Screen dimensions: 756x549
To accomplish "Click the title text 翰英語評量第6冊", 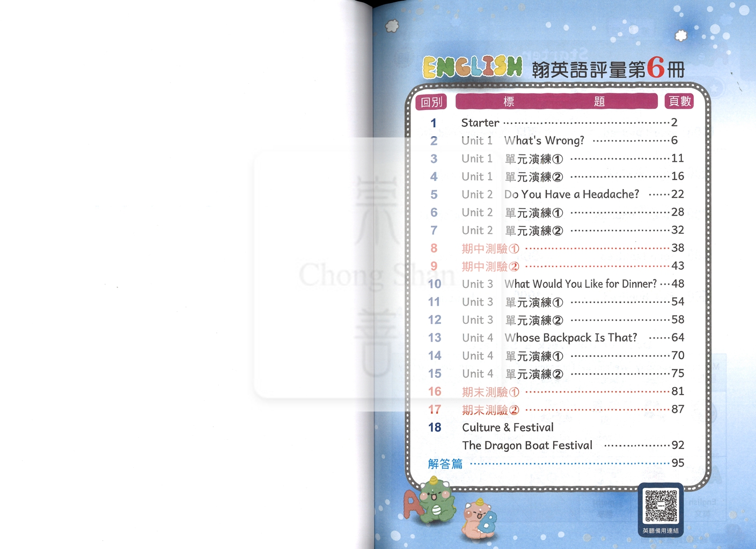I will [x=608, y=69].
